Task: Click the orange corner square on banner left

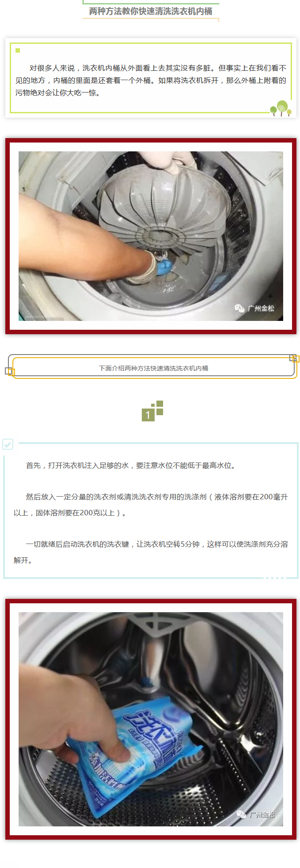Action: point(12,373)
